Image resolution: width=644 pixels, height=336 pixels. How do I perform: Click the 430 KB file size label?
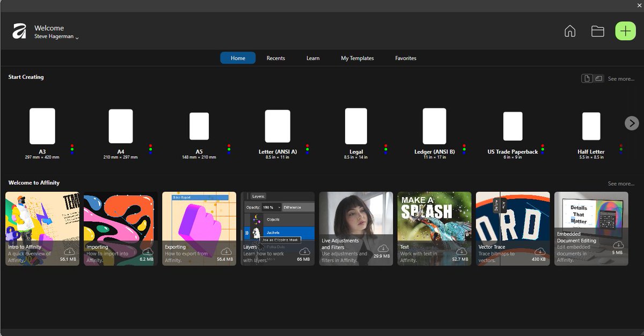[539, 259]
